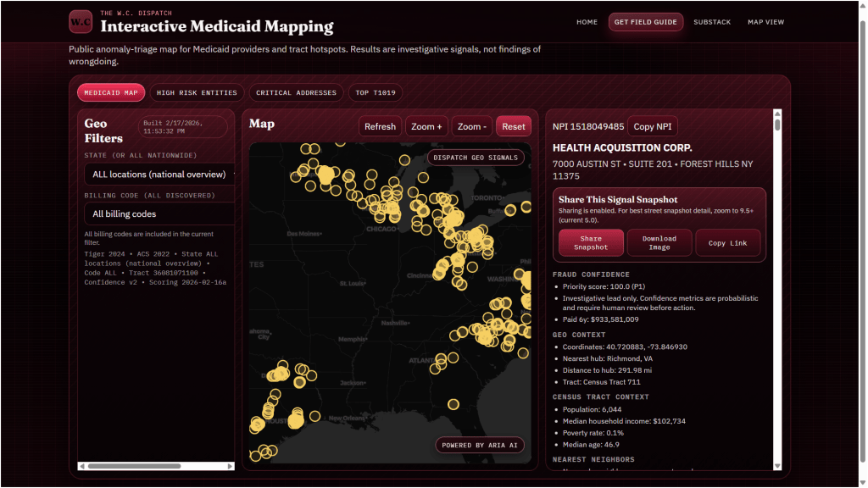Switch to the High Risk Entities tab
The image size is (868, 488).
click(198, 93)
